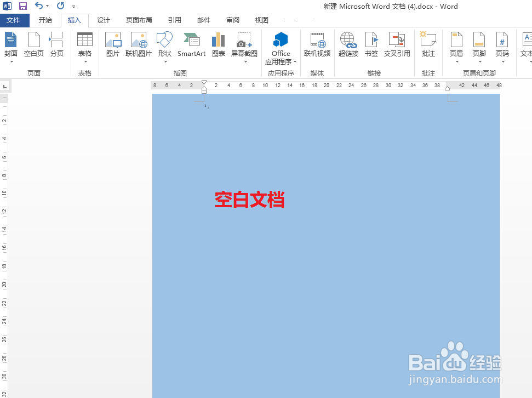Select the 插入 (Insert) tab
Image resolution: width=532 pixels, height=398 pixels.
click(75, 20)
